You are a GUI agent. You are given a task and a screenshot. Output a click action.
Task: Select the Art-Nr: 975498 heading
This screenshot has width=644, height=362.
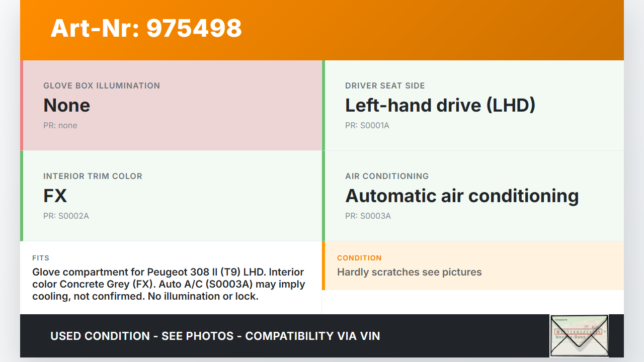click(x=146, y=28)
